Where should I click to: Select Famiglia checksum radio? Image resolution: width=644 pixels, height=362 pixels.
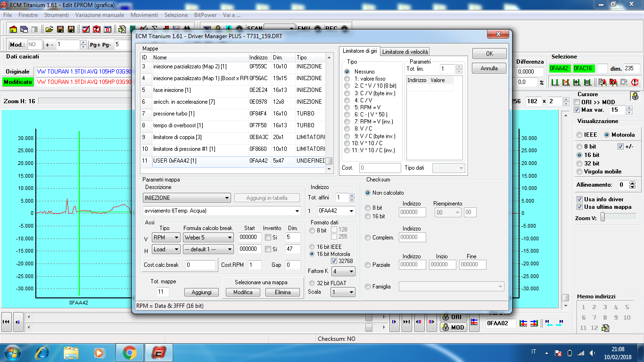pos(368,287)
